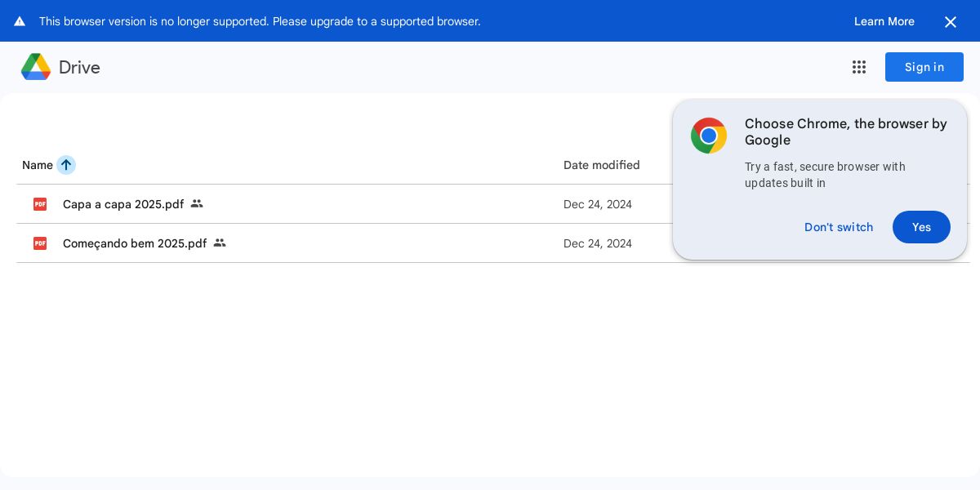Sort files by the Name column header
The height and width of the screenshot is (490, 980).
pos(38,165)
